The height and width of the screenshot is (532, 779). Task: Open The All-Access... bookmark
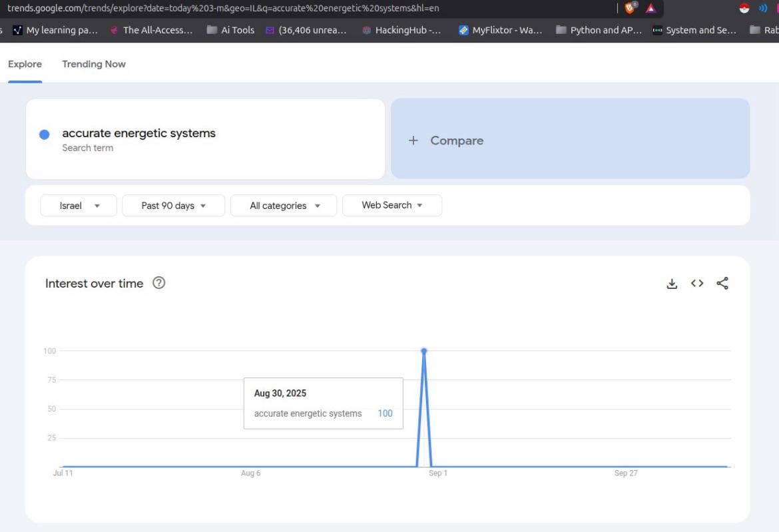click(151, 31)
